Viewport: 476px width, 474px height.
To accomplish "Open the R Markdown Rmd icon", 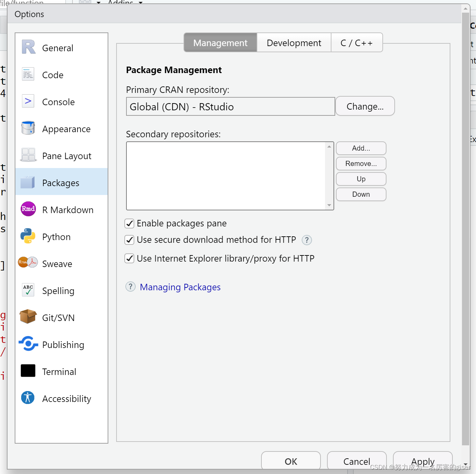I will coord(28,209).
